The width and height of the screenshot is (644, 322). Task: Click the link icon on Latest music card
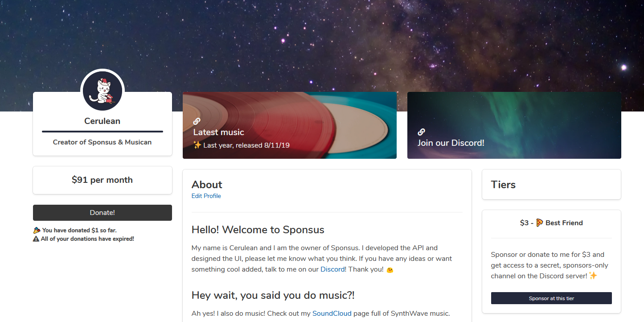[x=197, y=121]
